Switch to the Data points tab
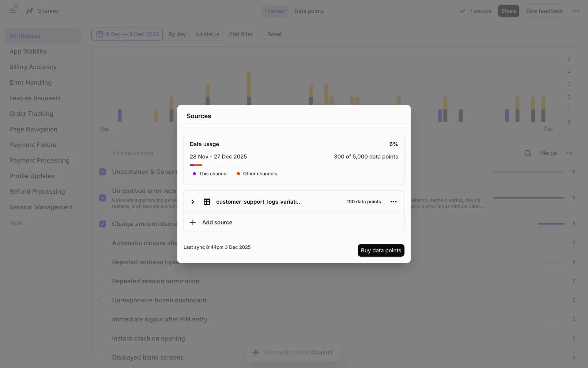The height and width of the screenshot is (368, 588). (x=309, y=11)
